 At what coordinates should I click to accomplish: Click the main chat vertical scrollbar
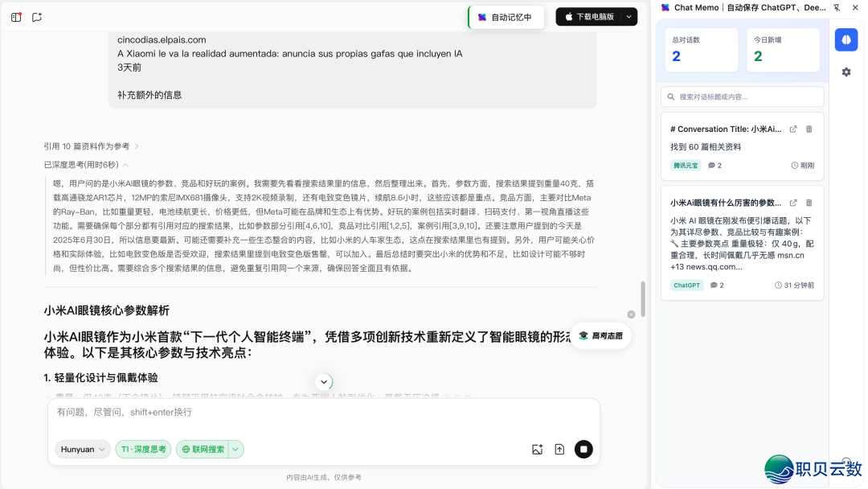click(x=643, y=299)
